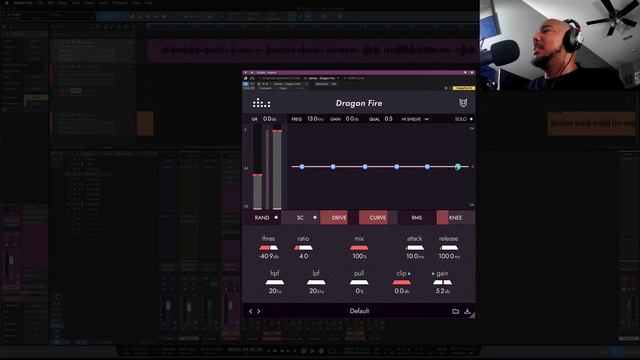Click the pull slider control
The image size is (640, 360).
pyautogui.click(x=359, y=282)
